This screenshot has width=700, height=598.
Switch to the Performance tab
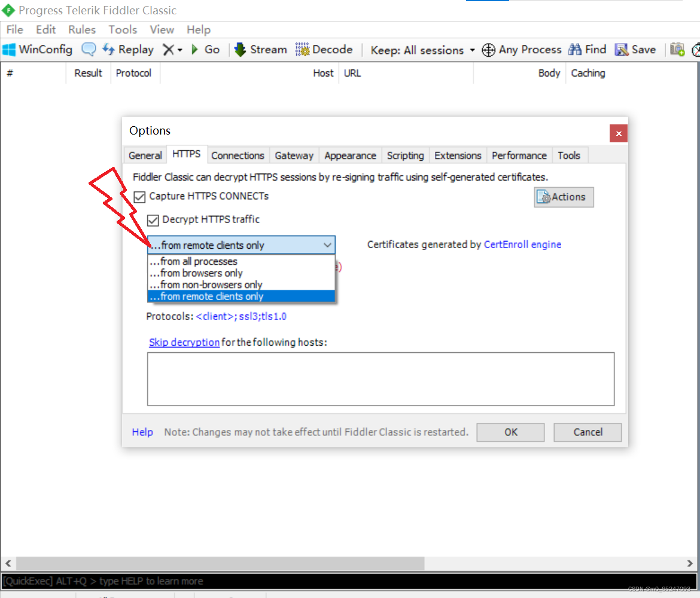click(x=519, y=155)
